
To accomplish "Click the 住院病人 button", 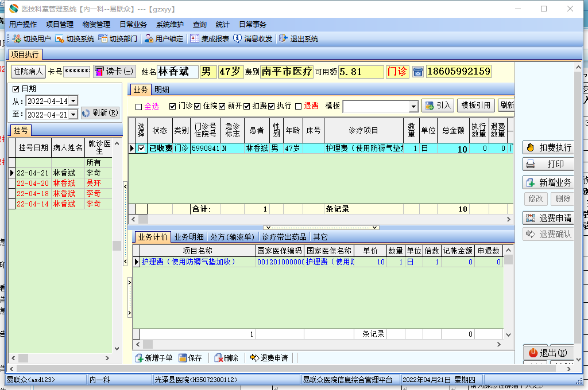I will pyautogui.click(x=28, y=71).
